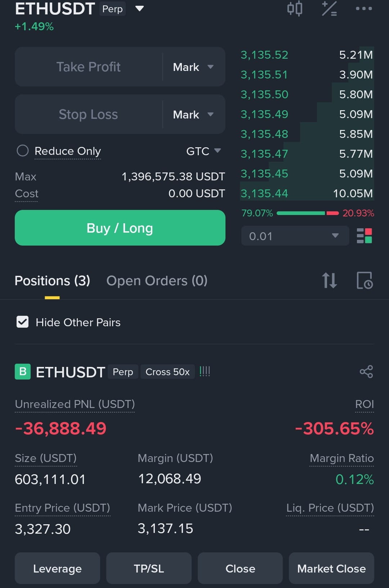The height and width of the screenshot is (588, 389).
Task: Tap the Market Close button
Action: tap(331, 568)
